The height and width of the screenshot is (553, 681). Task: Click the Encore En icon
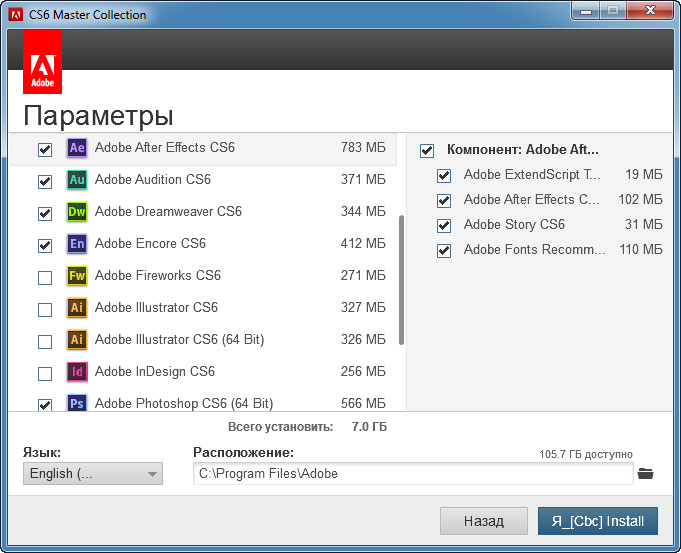pos(77,244)
